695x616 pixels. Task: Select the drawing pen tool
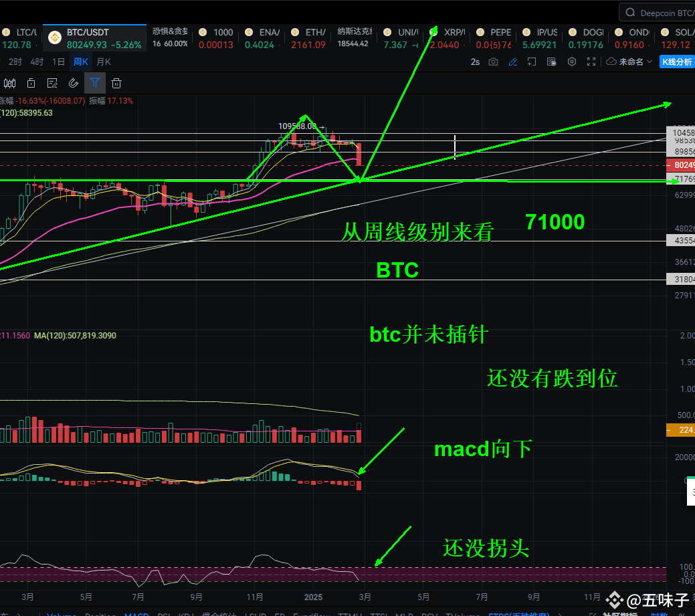coord(512,62)
